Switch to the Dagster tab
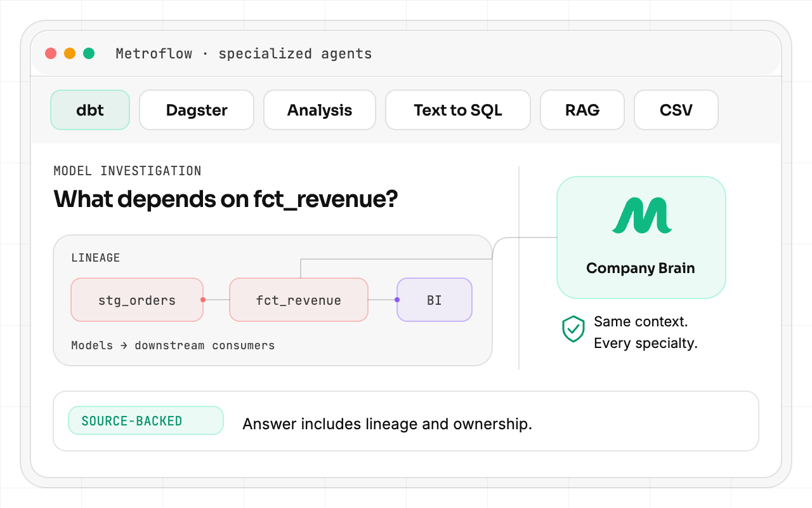This screenshot has height=508, width=812. click(197, 110)
